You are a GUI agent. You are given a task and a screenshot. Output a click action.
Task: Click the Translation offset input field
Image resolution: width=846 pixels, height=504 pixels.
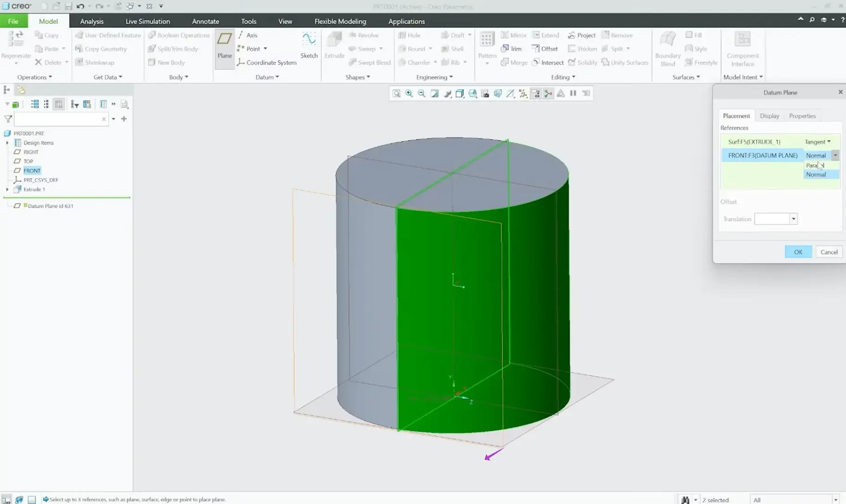pyautogui.click(x=772, y=219)
